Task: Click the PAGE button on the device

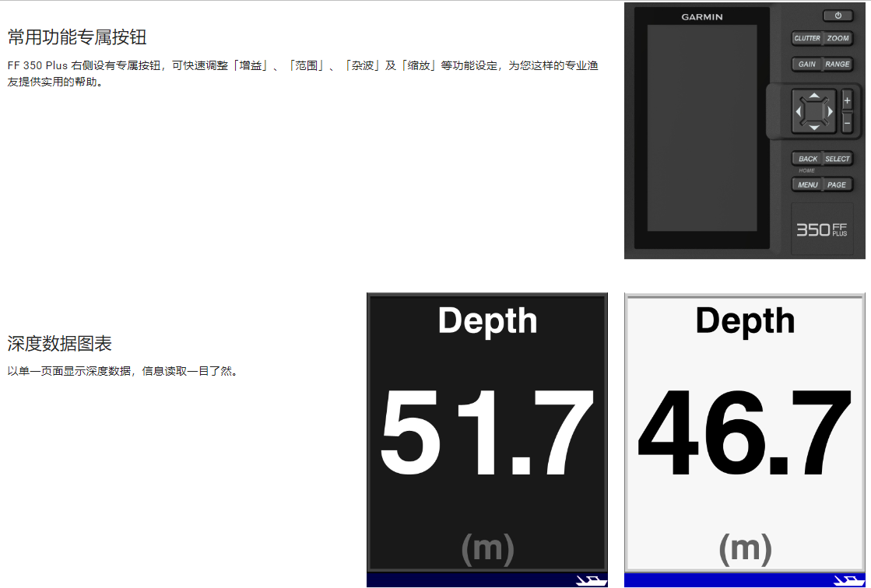Action: 837,185
